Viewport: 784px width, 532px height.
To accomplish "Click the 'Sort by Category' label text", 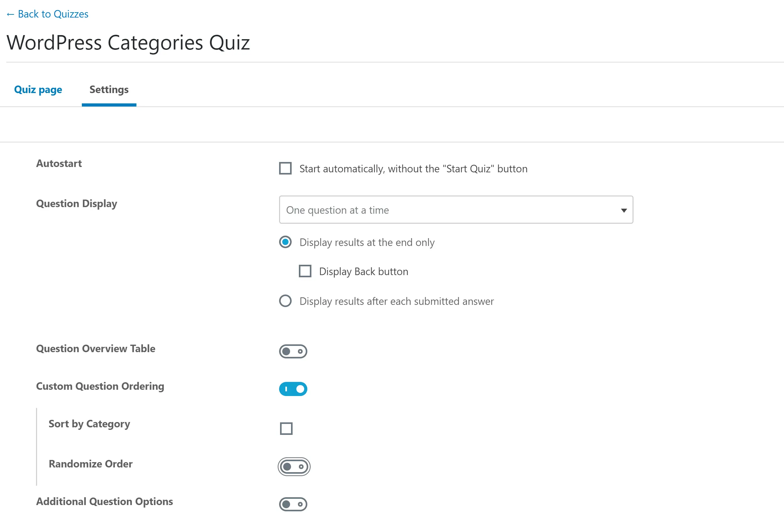I will click(89, 424).
